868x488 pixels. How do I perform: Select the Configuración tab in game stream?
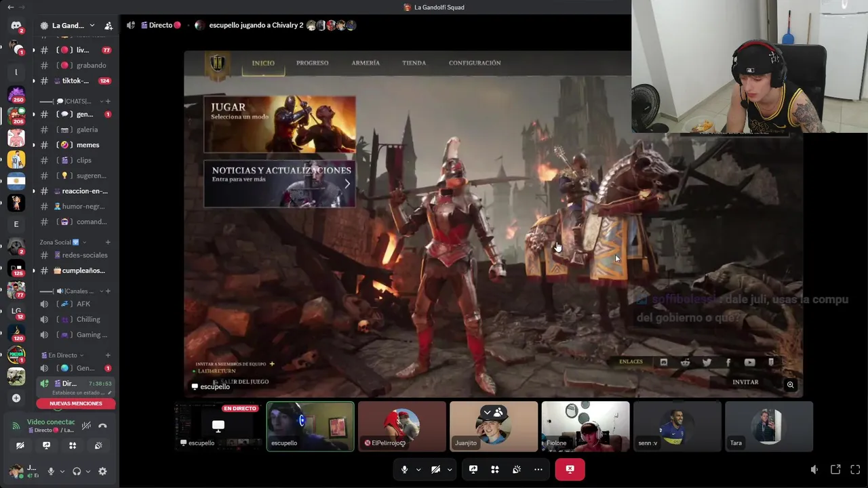(x=475, y=63)
